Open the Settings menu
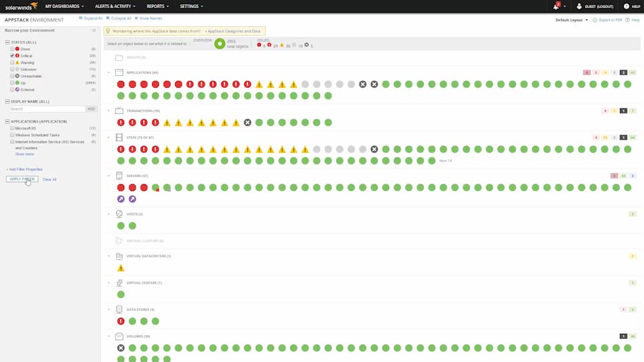This screenshot has width=644, height=362. 191,6
